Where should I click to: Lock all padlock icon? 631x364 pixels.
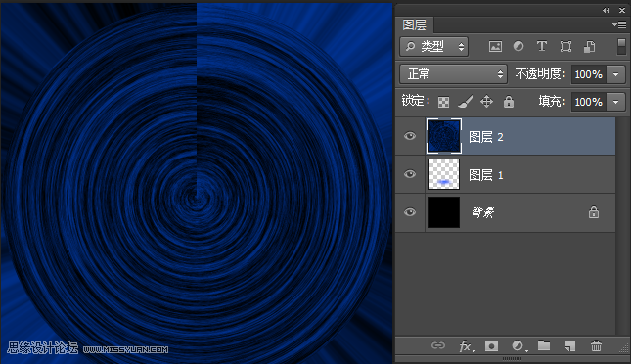click(509, 102)
